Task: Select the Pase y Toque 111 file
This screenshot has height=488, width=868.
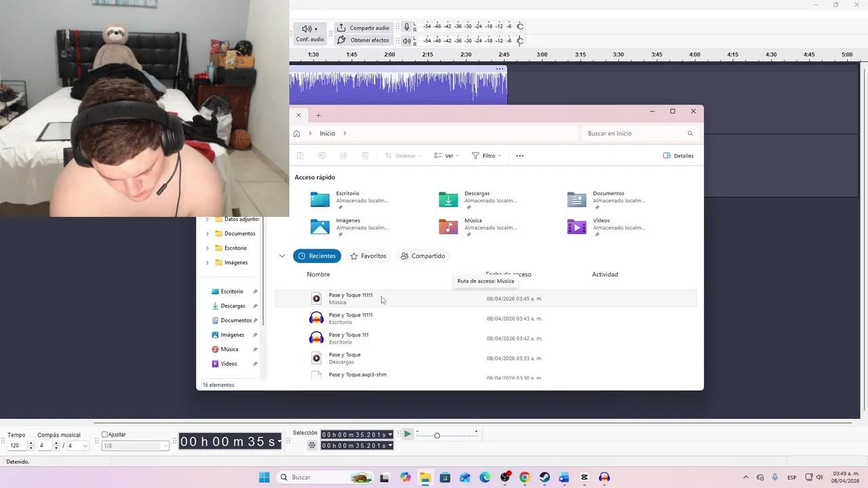Action: click(x=486, y=338)
